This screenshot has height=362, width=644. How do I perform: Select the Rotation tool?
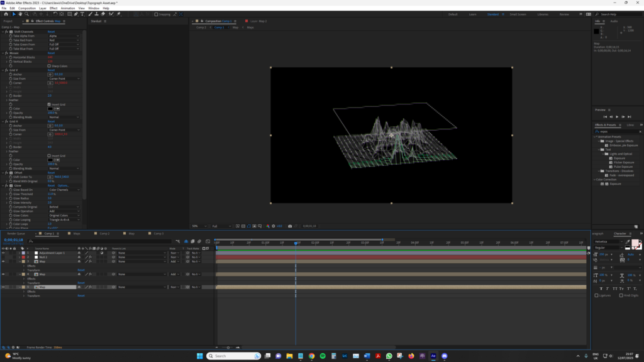tap(55, 14)
